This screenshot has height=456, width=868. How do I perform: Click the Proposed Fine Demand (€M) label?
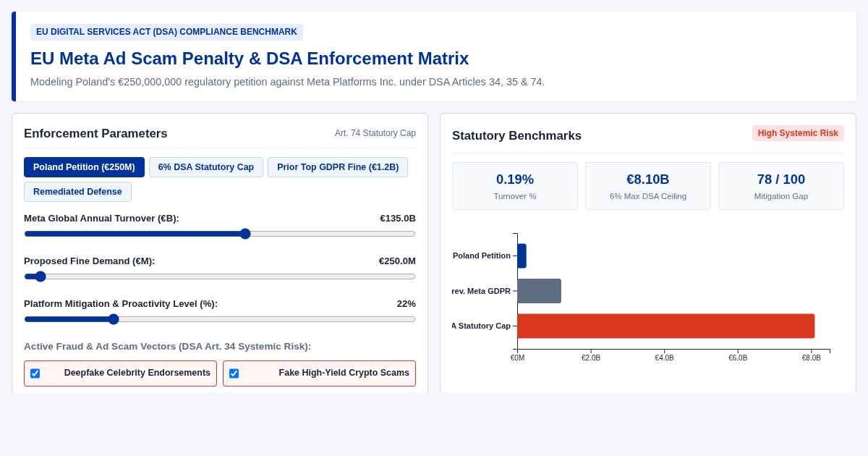[89, 261]
